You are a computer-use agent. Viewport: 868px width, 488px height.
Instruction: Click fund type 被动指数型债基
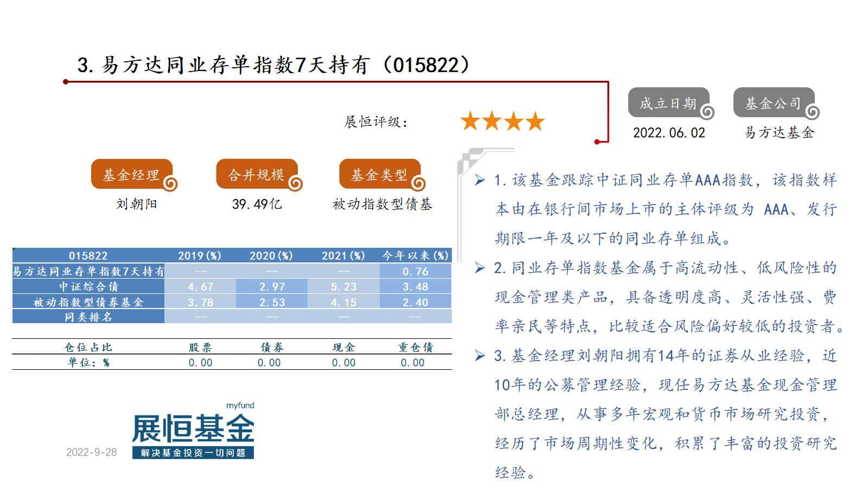click(382, 204)
